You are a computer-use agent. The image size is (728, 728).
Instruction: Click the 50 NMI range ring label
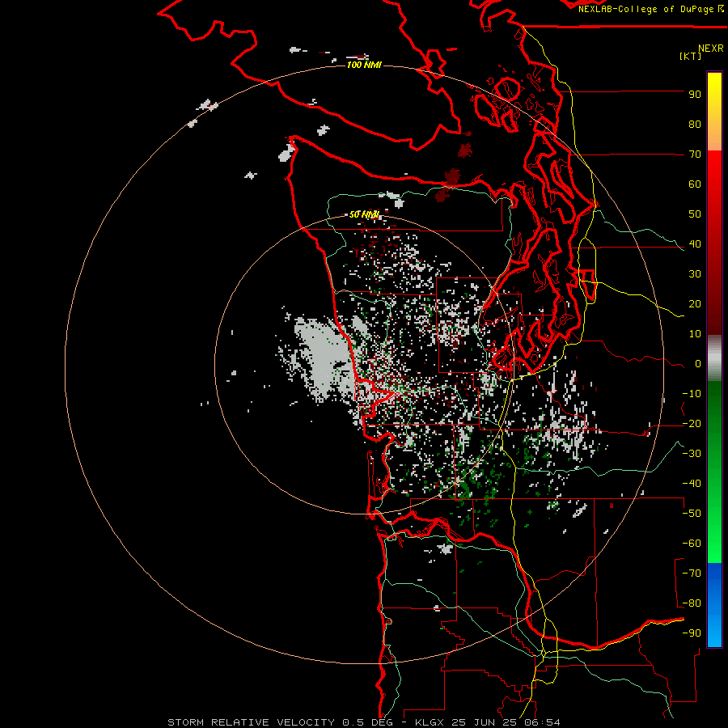tap(364, 214)
